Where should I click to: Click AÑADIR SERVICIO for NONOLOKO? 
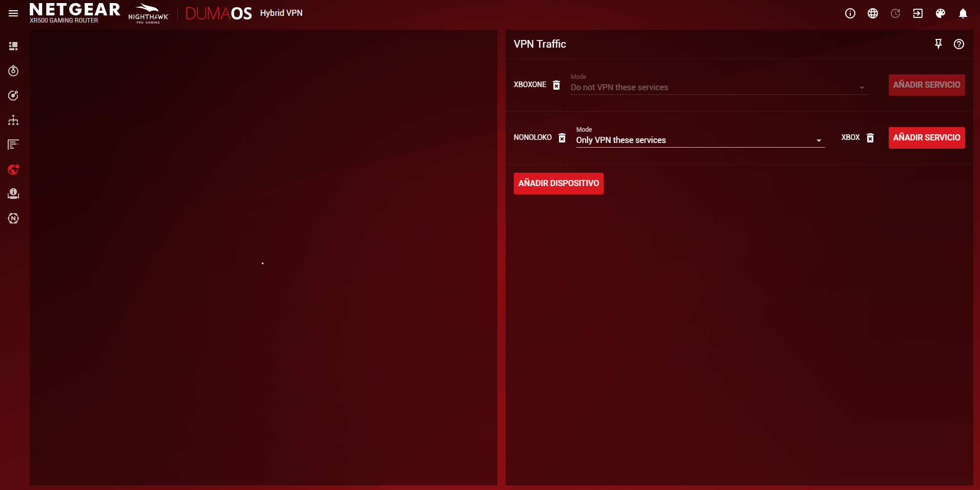[926, 137]
